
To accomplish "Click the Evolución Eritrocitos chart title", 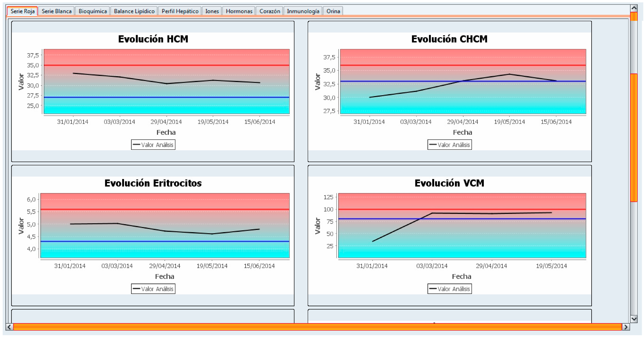I will click(153, 183).
